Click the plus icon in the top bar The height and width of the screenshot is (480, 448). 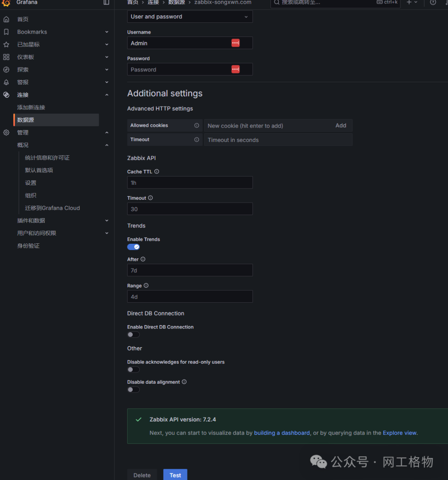coord(409,2)
